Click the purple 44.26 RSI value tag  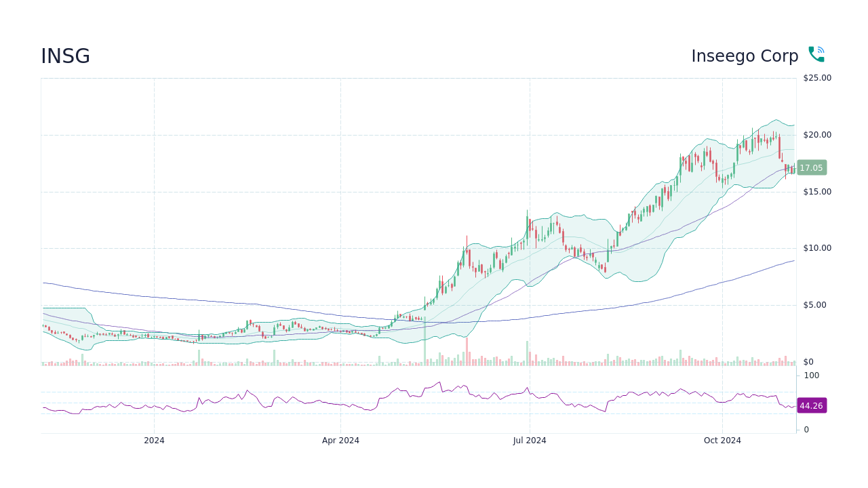811,405
